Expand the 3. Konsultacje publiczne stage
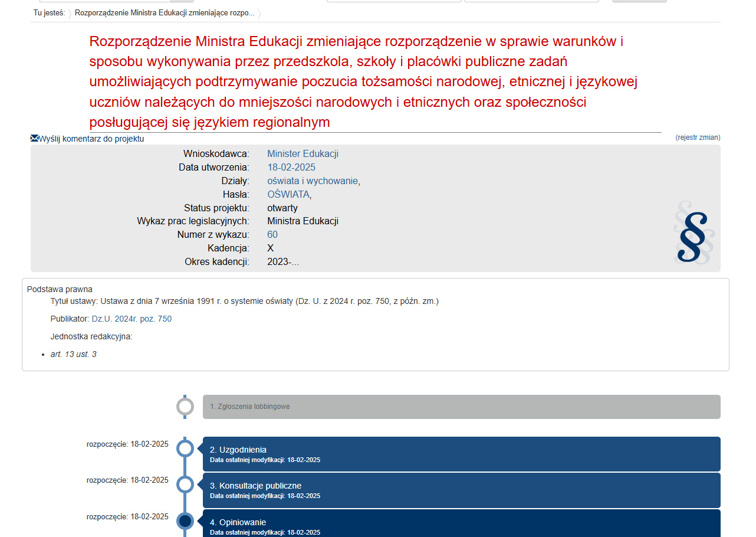 461,490
